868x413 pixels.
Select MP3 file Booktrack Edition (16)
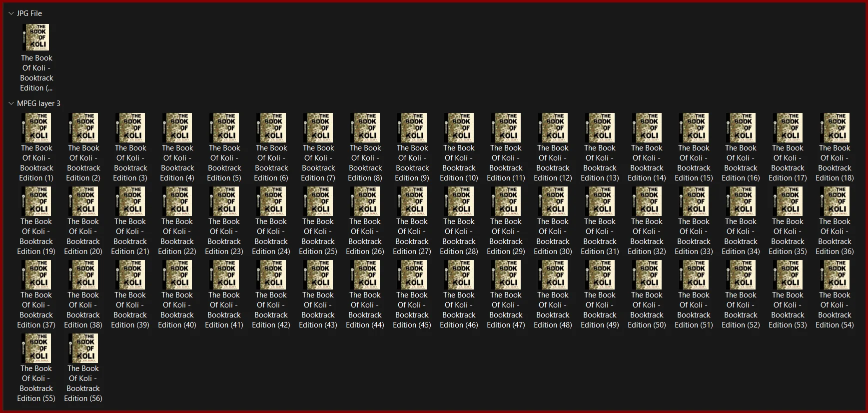coord(741,148)
